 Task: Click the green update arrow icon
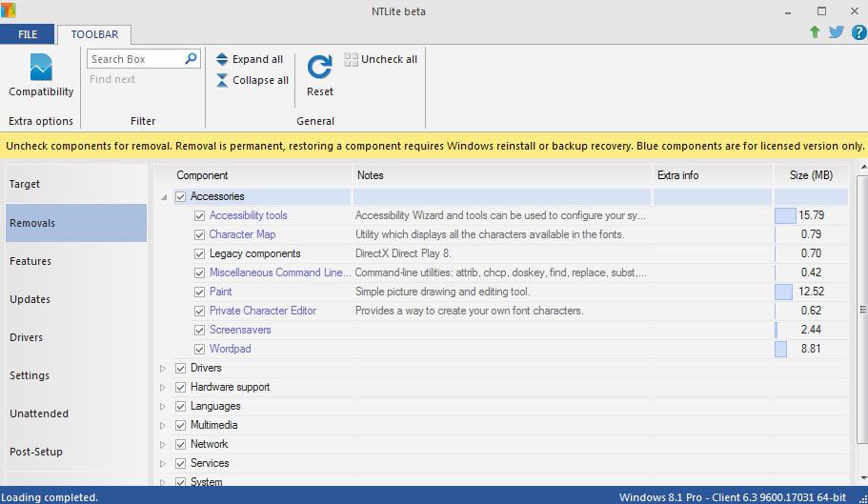pyautogui.click(x=815, y=32)
